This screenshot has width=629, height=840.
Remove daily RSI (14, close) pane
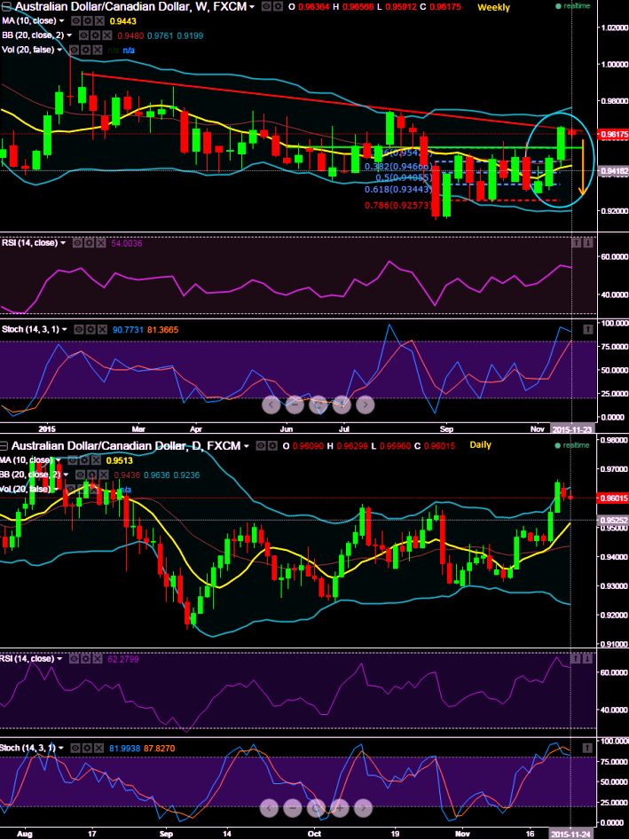click(98, 658)
